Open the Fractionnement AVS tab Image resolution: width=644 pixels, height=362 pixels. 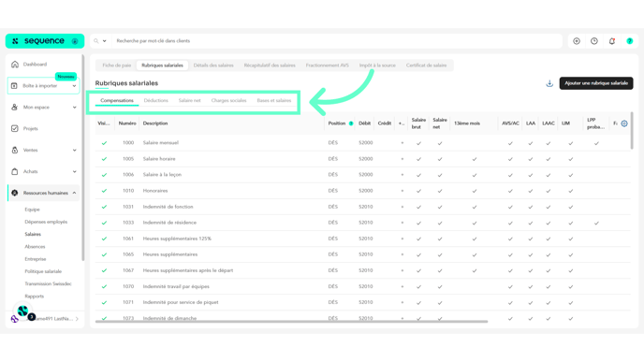click(327, 65)
